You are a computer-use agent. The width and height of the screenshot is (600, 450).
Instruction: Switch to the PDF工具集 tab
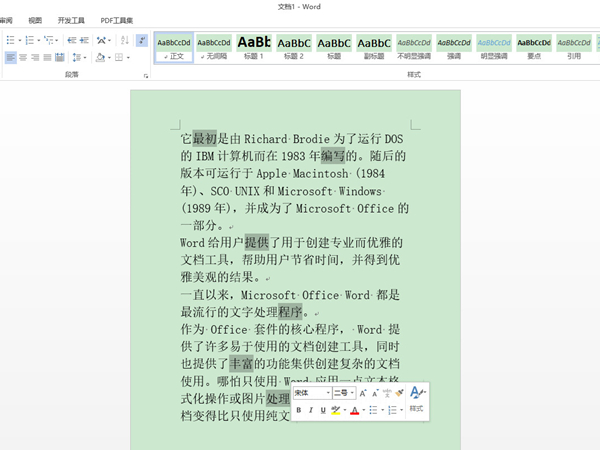(x=116, y=20)
